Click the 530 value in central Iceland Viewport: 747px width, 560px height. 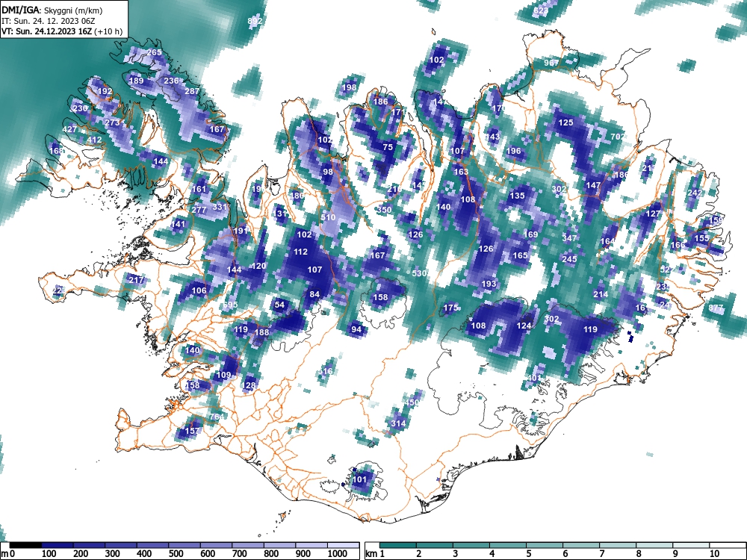point(419,273)
